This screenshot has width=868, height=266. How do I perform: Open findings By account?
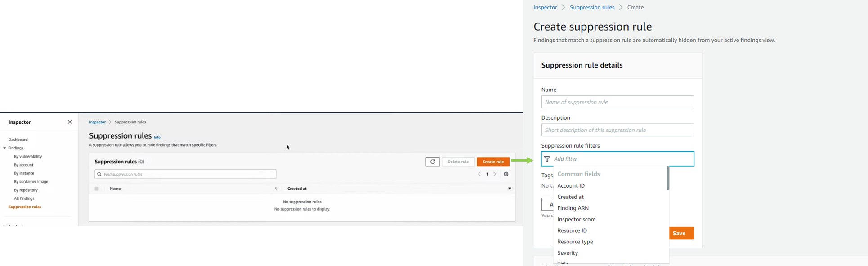[24, 165]
